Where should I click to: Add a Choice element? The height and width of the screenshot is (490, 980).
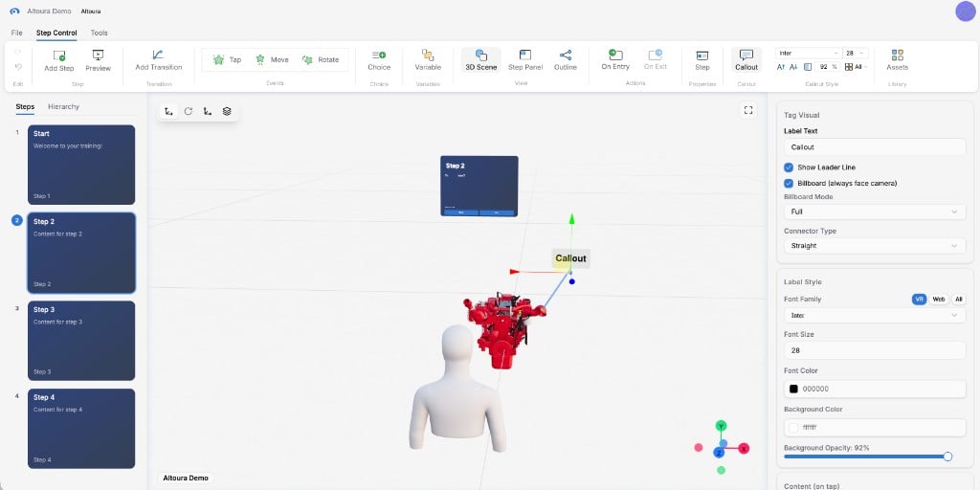click(x=379, y=60)
